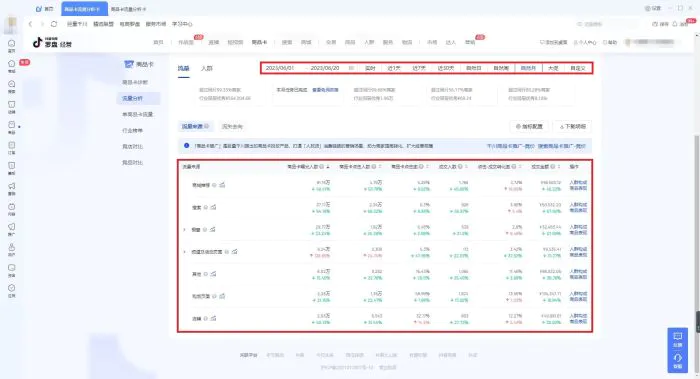Select the 自然月 time range
Viewport: 700px width, 379px height.
tap(528, 68)
